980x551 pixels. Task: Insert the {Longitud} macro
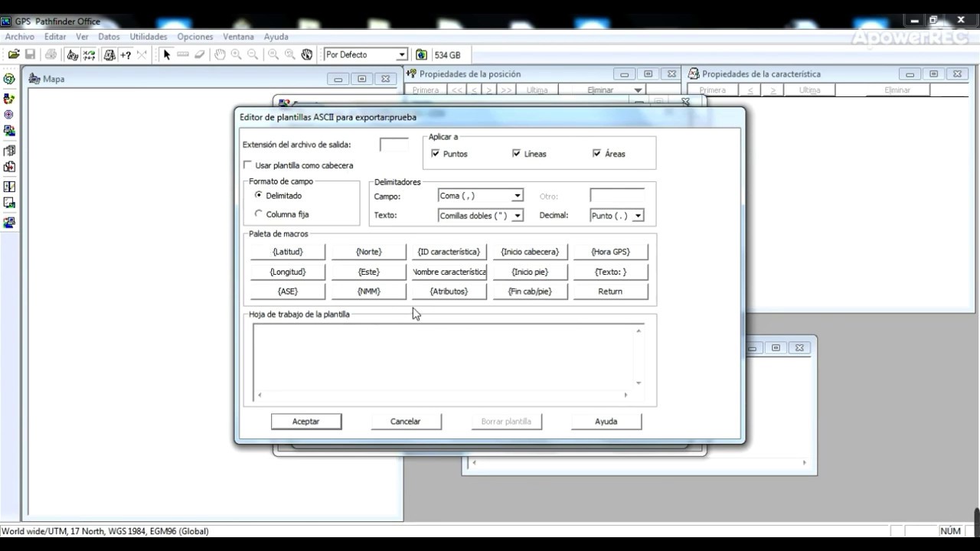pos(288,272)
